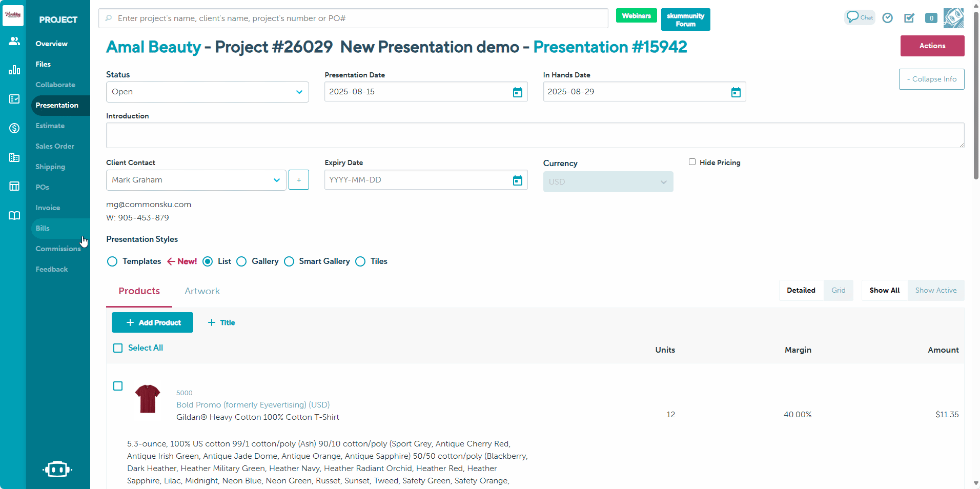Click the Add Product button
The height and width of the screenshot is (489, 980).
tap(152, 322)
